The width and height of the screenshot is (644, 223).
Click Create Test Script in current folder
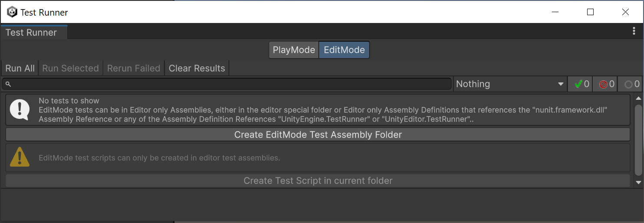click(318, 180)
